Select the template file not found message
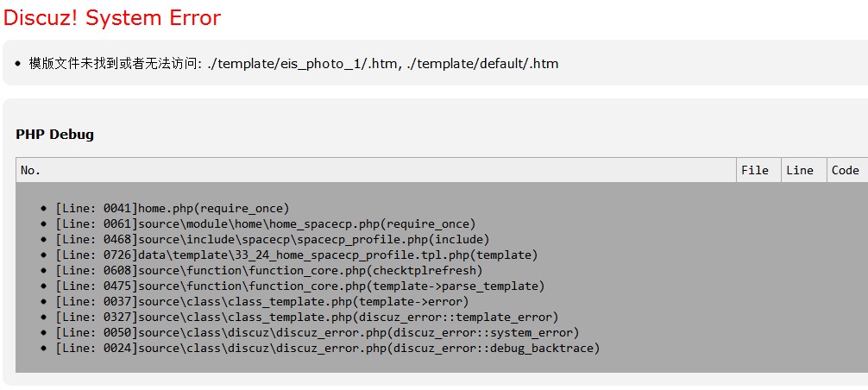Screen dimensions: 868x390 293,64
